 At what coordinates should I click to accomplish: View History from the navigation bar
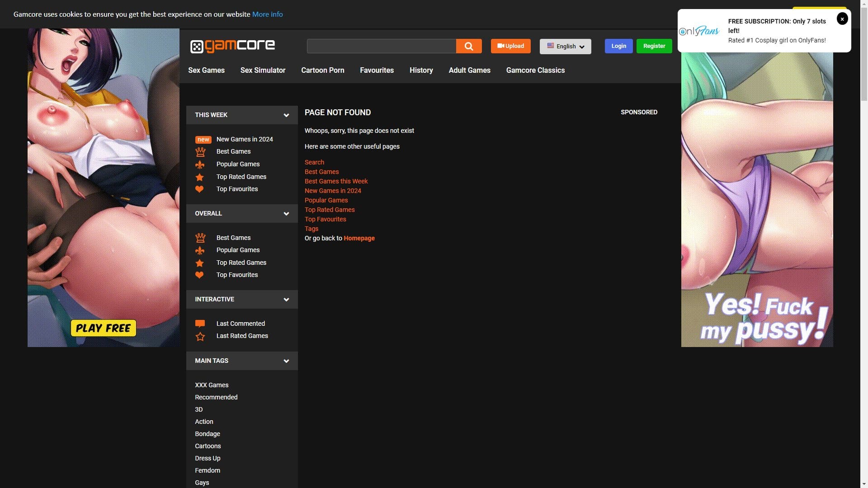click(421, 70)
